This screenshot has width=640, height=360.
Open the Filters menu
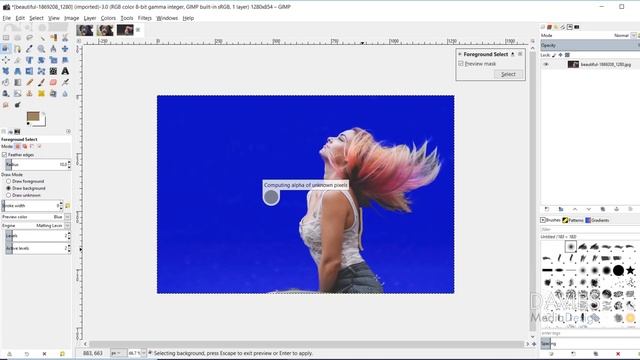144,18
